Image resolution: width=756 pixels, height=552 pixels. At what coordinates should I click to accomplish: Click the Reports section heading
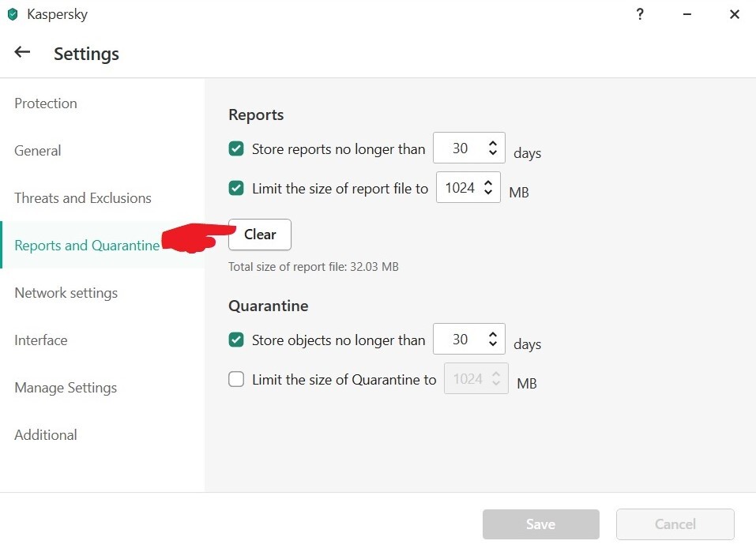coord(256,115)
